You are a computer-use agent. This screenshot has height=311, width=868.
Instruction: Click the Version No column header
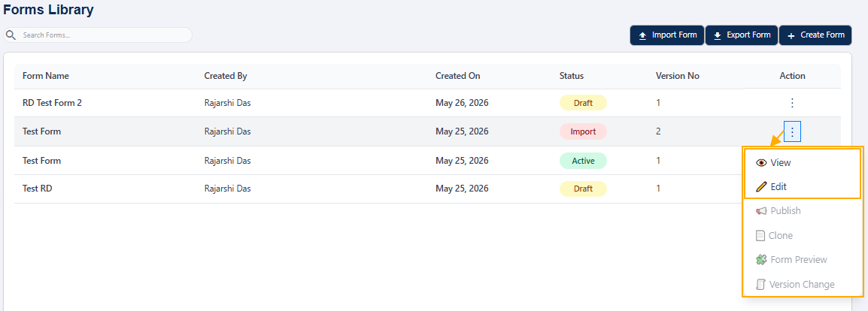pyautogui.click(x=678, y=76)
